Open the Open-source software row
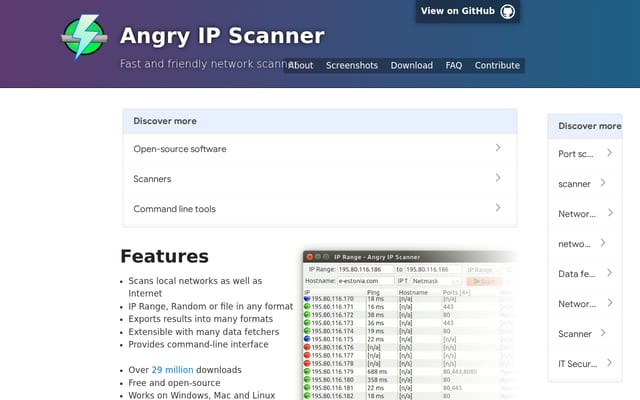 (320, 149)
